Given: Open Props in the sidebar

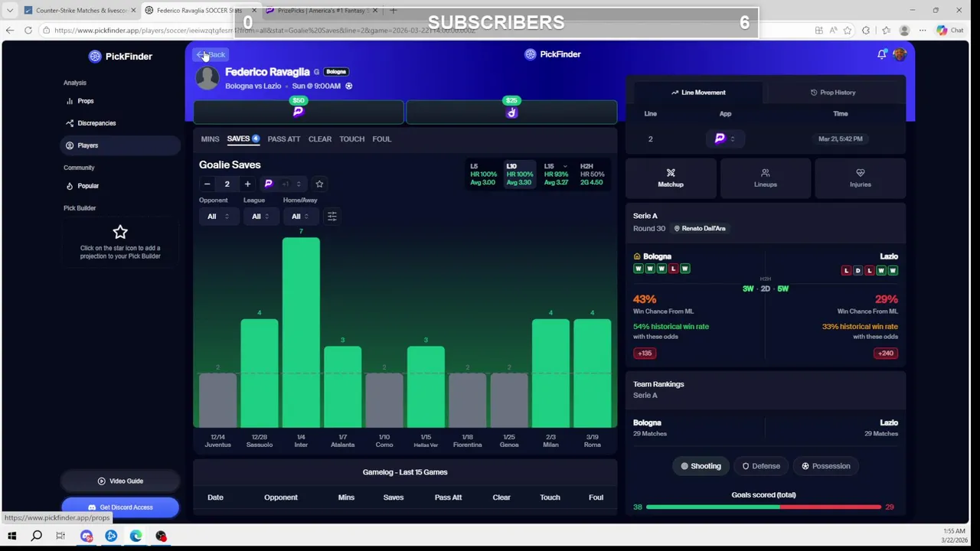Looking at the screenshot, I should pos(85,101).
